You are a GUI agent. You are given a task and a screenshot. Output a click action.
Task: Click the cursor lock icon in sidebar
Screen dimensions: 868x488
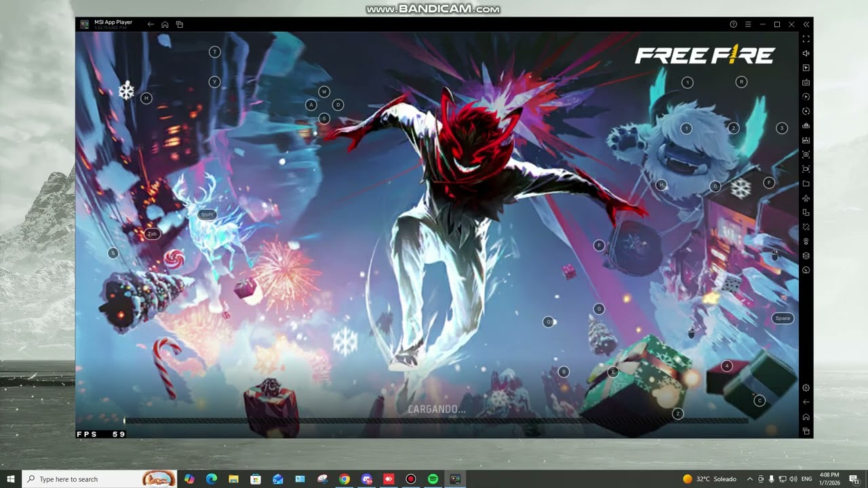coord(806,68)
